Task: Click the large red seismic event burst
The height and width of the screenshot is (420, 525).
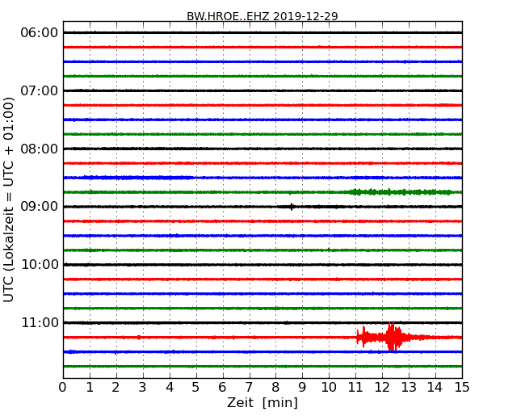Action: point(392,336)
